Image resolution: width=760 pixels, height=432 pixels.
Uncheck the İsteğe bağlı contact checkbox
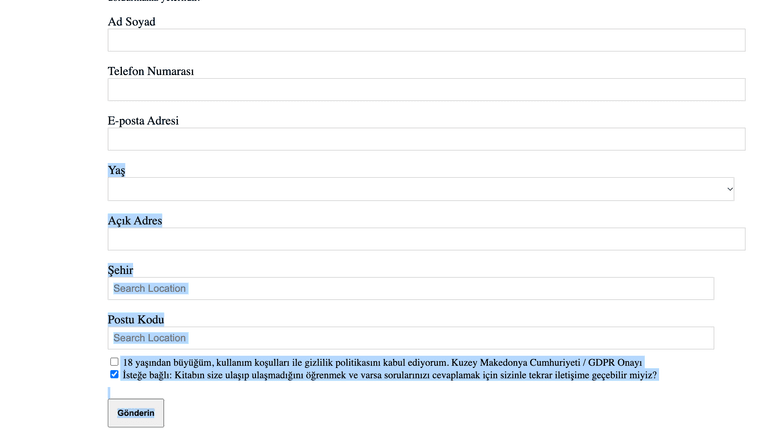pyautogui.click(x=114, y=374)
